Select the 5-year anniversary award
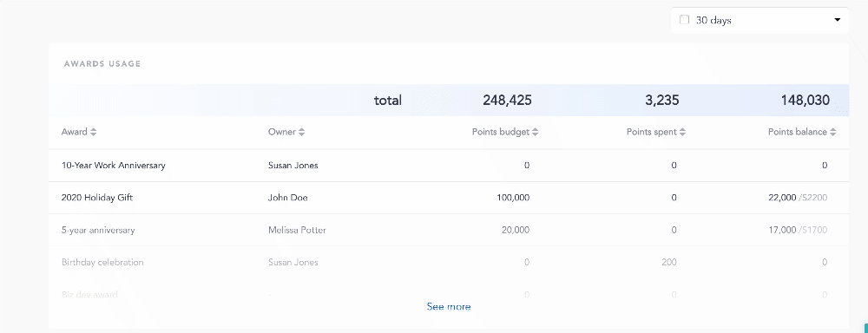The width and height of the screenshot is (868, 333). tap(98, 230)
